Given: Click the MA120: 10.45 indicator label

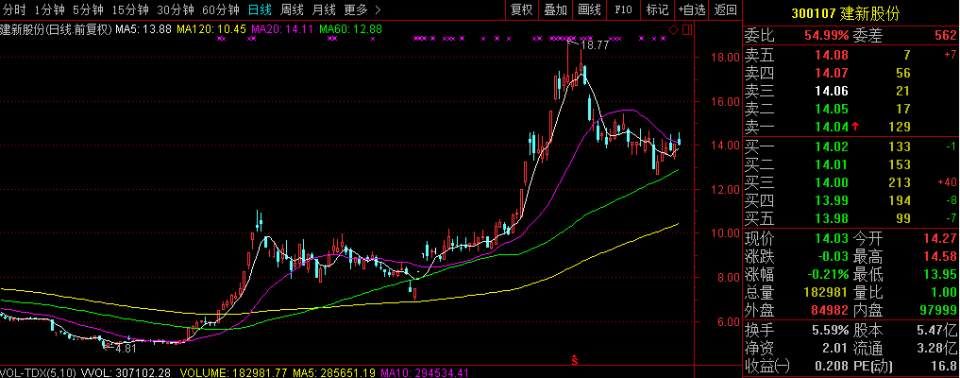Looking at the screenshot, I should (x=211, y=29).
